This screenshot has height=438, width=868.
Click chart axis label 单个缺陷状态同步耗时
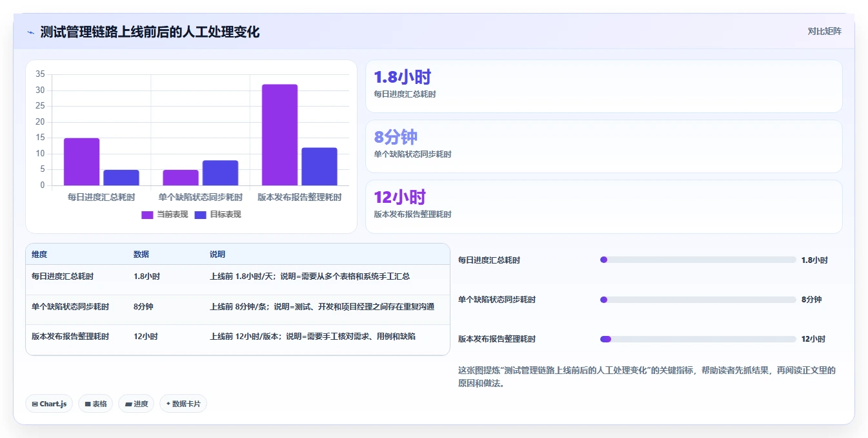201,197
